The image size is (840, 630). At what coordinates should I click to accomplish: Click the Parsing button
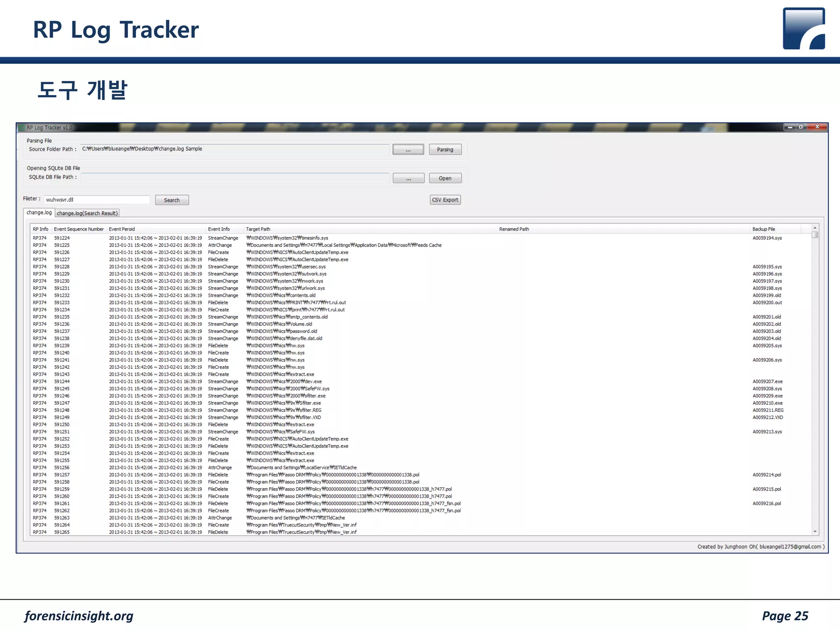point(445,149)
